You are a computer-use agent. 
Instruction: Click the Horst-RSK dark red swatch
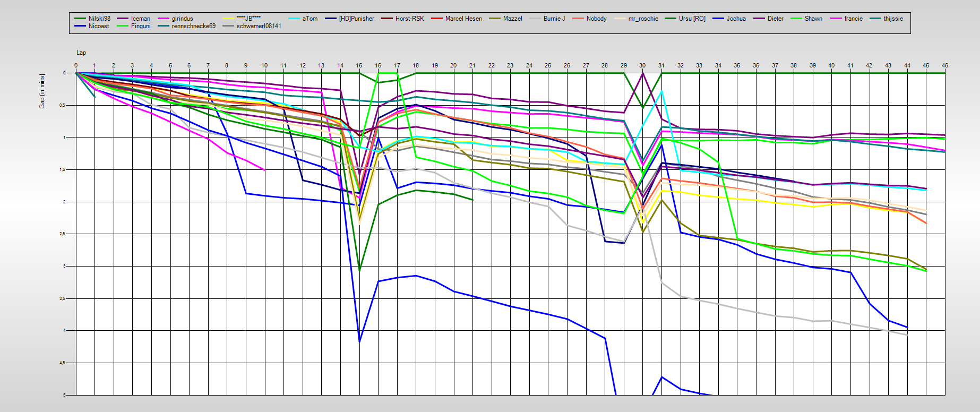(x=387, y=19)
